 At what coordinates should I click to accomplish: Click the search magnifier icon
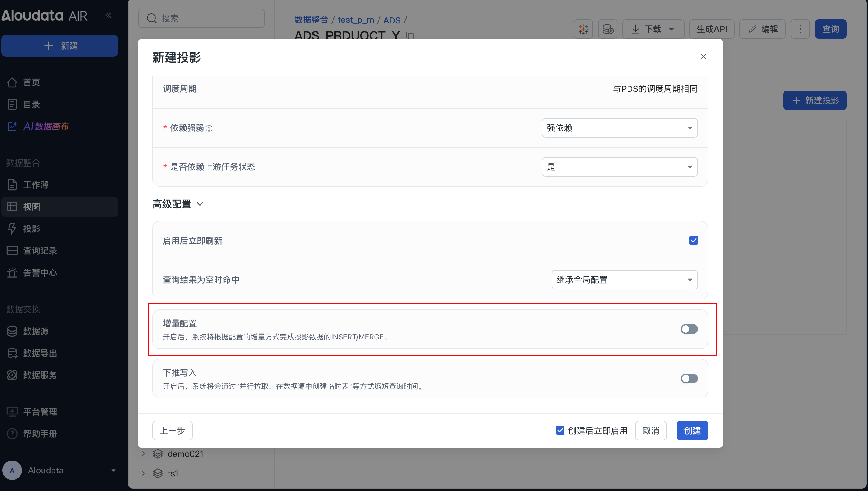point(152,18)
